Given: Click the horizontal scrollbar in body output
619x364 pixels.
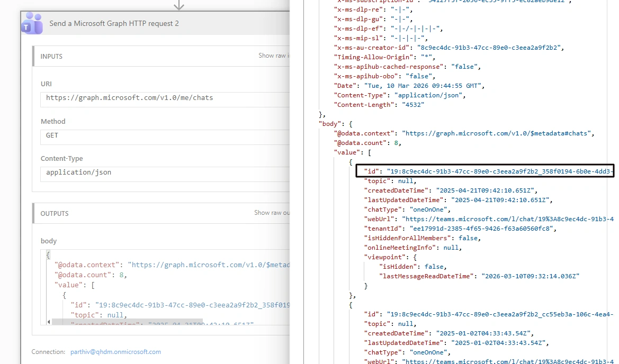Looking at the screenshot, I should 127,322.
